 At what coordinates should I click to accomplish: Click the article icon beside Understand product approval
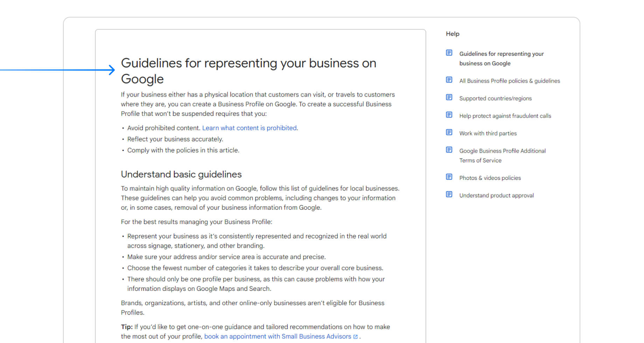coord(449,194)
